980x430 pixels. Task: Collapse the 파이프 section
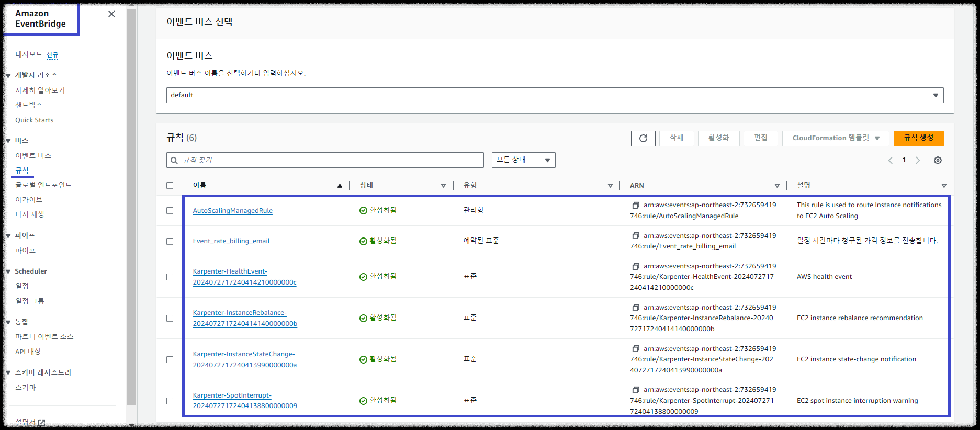pyautogui.click(x=8, y=236)
